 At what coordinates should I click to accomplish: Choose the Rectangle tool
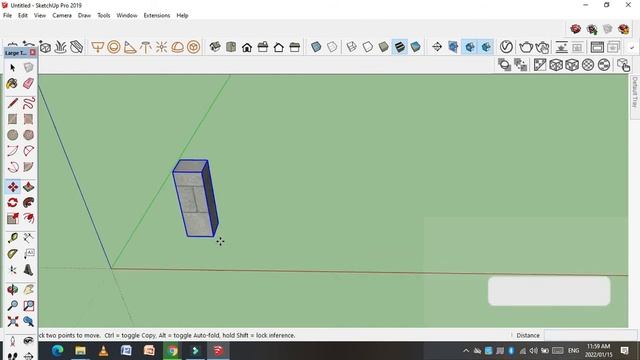[12, 119]
